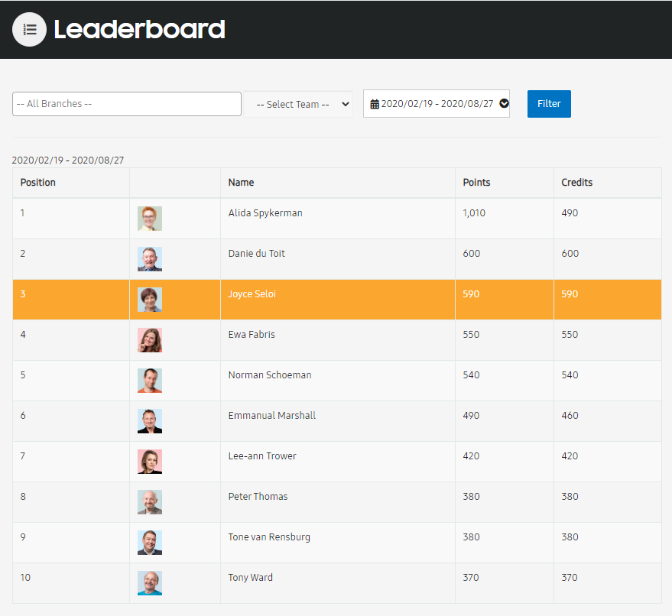Viewport: 672px width, 616px height.
Task: Click Danie du Toit's avatar photo
Action: point(150,259)
